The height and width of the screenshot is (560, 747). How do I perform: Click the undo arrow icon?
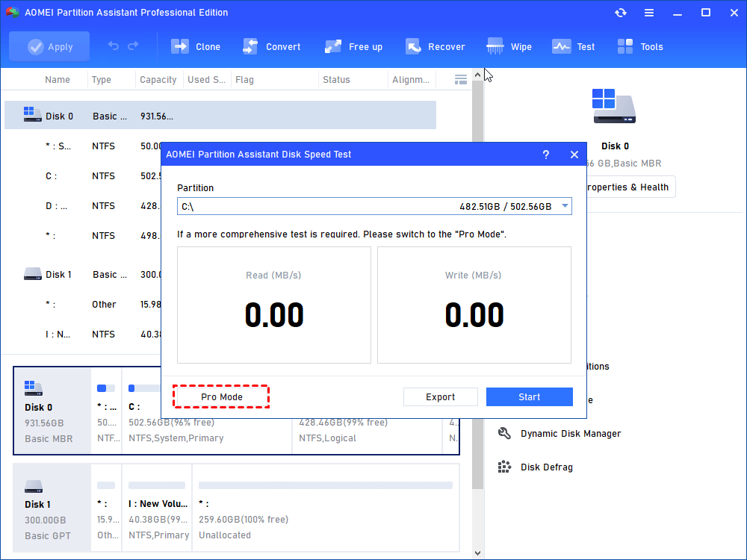(x=114, y=46)
